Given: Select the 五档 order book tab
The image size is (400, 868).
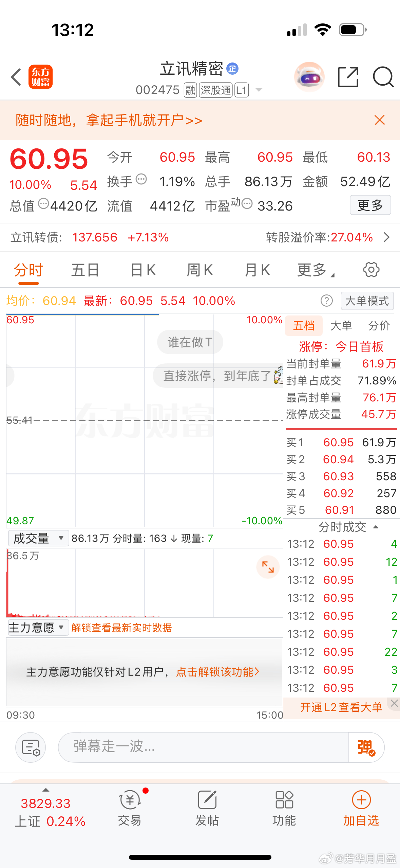Looking at the screenshot, I should tap(304, 326).
